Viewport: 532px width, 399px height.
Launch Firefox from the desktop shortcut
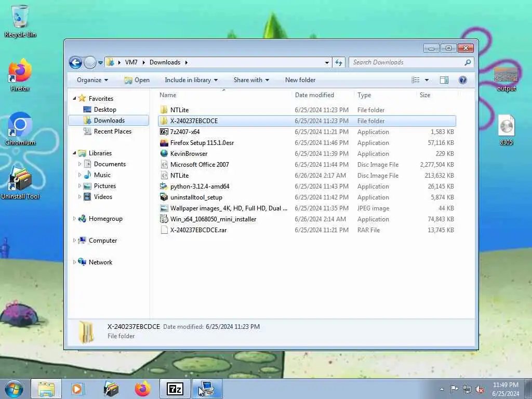pyautogui.click(x=20, y=75)
